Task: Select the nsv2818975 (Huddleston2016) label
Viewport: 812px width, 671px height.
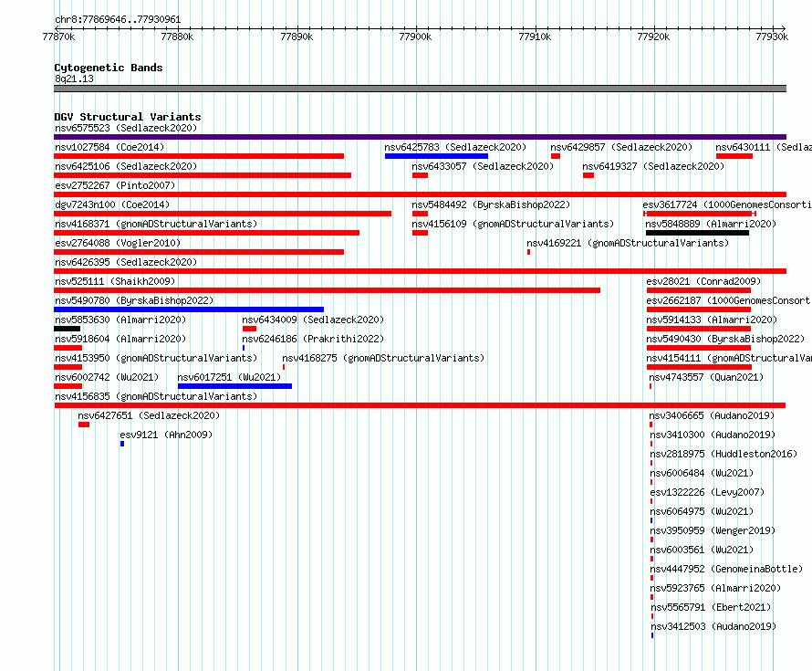Action: coord(724,454)
